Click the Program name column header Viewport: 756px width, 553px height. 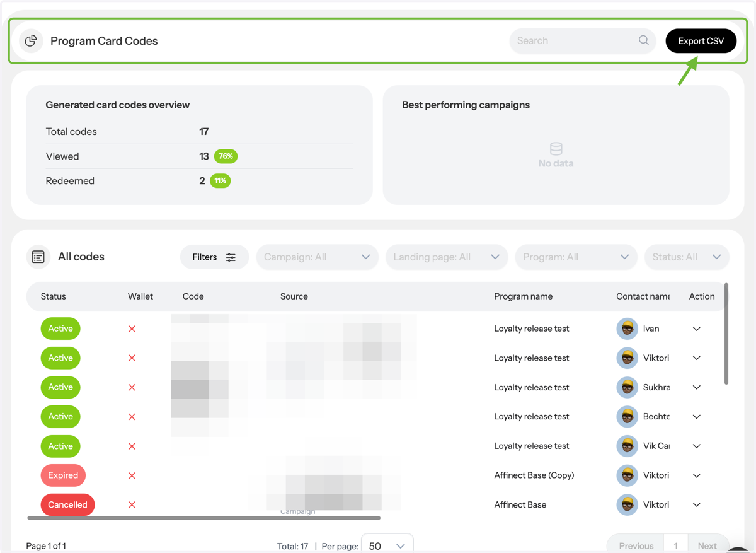click(x=524, y=296)
